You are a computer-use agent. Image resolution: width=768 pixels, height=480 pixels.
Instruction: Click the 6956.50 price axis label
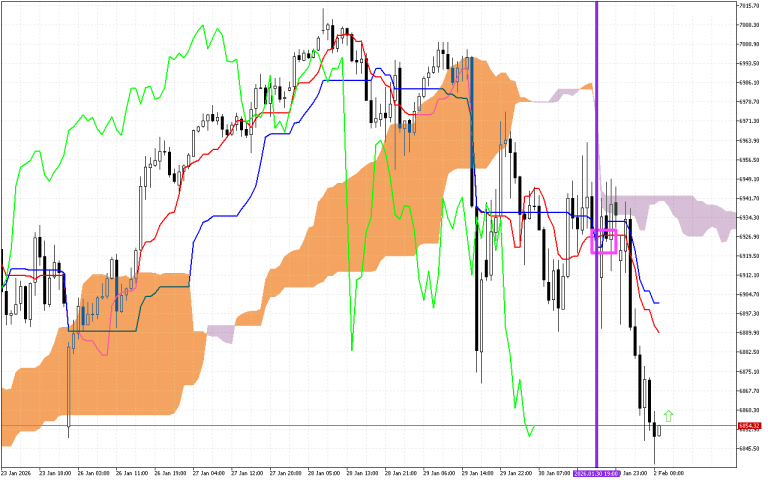tap(750, 160)
